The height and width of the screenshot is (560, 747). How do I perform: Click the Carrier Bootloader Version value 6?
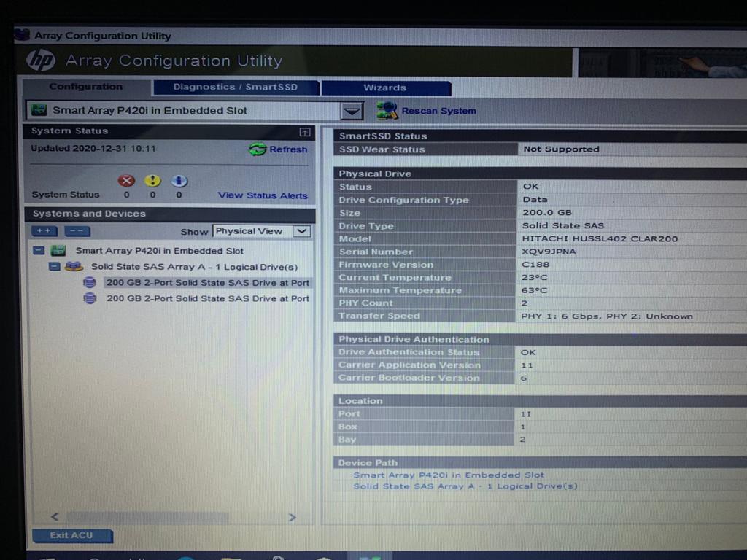(x=524, y=378)
